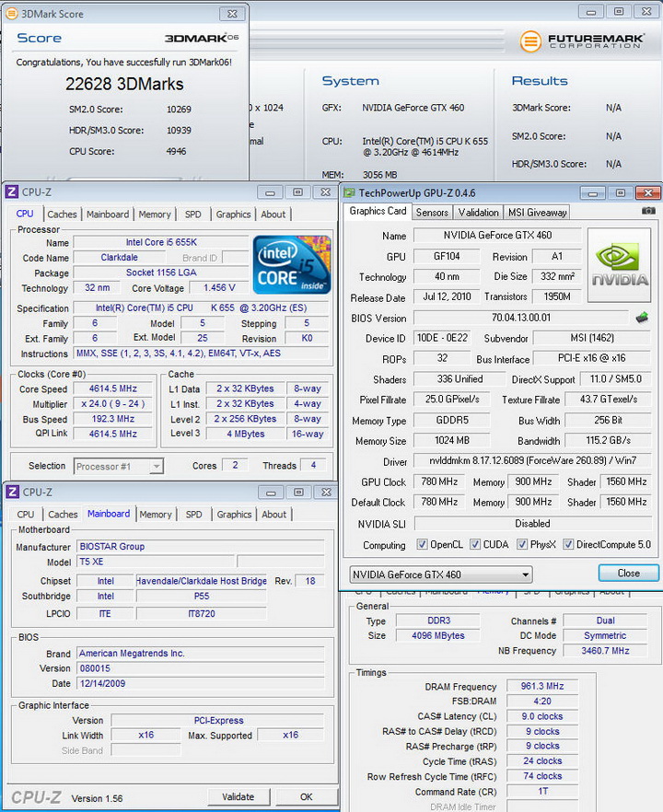Click the OK button in CPU-Z

[306, 796]
